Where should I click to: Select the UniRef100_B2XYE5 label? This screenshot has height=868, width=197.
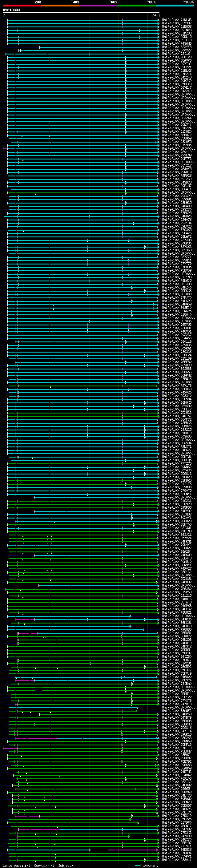(x=177, y=47)
